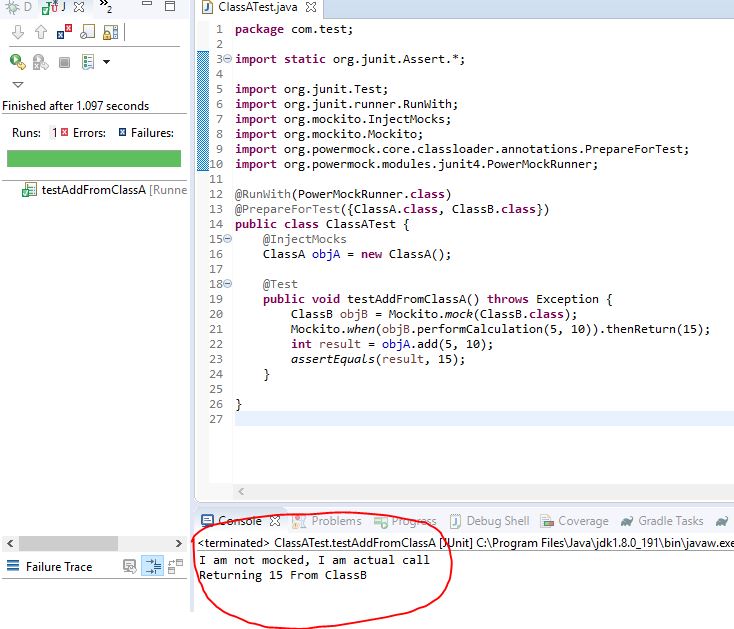
Task: Close the JUnit view tab
Action: pyautogui.click(x=79, y=7)
